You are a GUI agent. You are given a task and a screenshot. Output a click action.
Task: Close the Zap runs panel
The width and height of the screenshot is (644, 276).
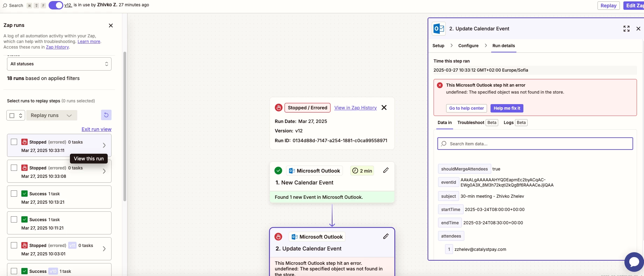point(111,26)
